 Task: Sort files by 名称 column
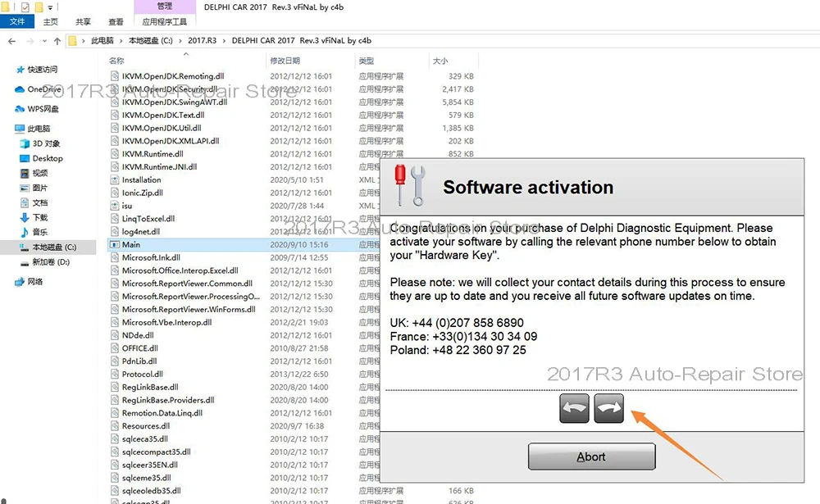pyautogui.click(x=116, y=61)
